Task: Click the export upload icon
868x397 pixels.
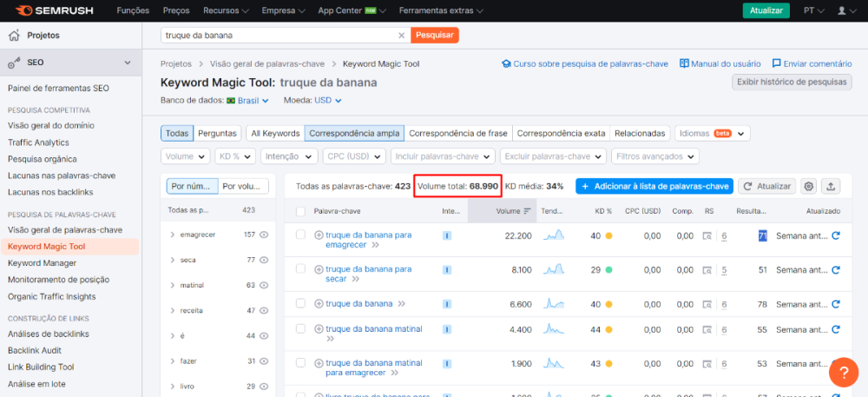Action: point(831,187)
